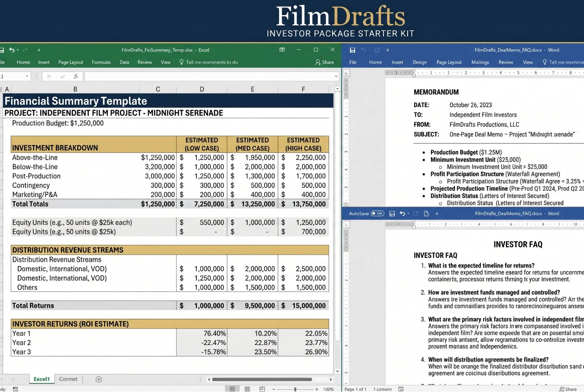Open Quick Access customize arrow in lower Word
The width and height of the screenshot is (584, 392).
[x=437, y=214]
